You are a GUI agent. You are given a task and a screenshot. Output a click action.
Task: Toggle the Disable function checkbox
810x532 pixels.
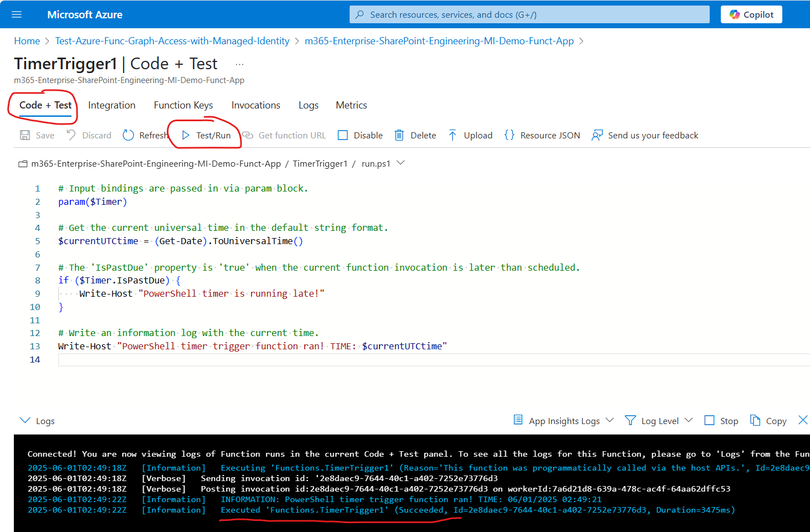click(343, 135)
